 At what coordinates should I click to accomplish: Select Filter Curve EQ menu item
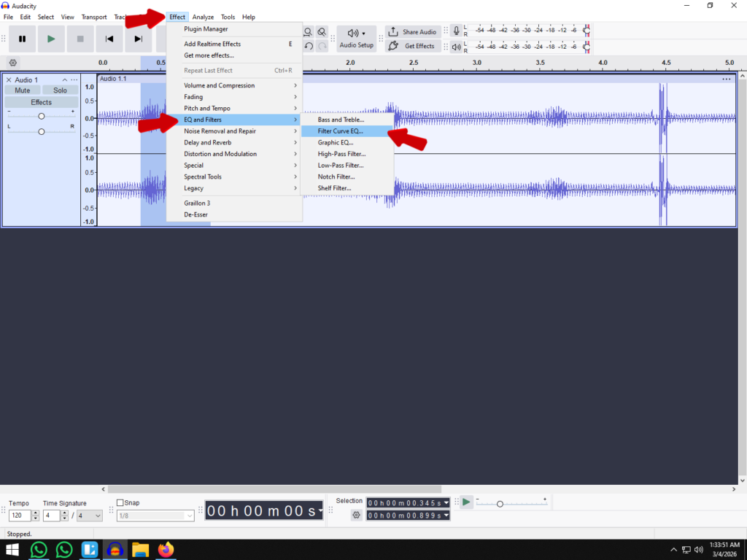pos(340,131)
